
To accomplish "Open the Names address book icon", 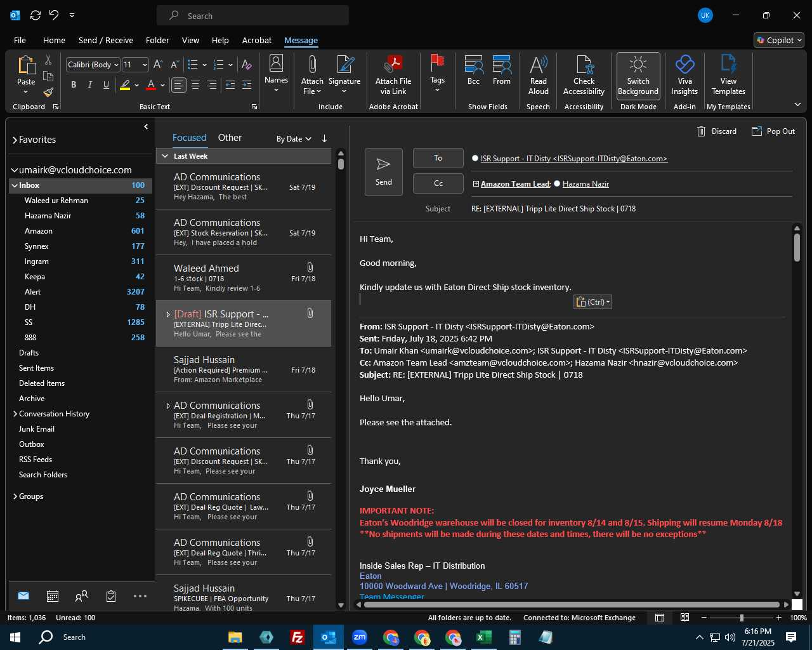I will tap(276, 63).
